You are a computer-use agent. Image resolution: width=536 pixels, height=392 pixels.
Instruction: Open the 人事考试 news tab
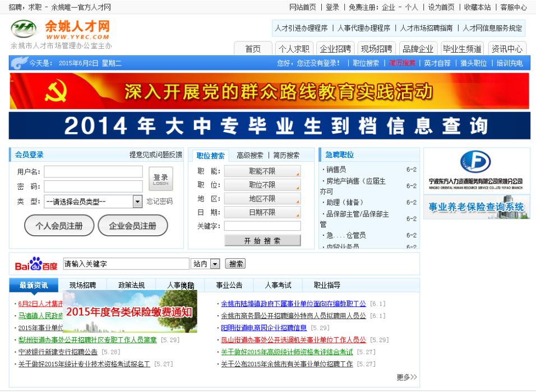(278, 285)
